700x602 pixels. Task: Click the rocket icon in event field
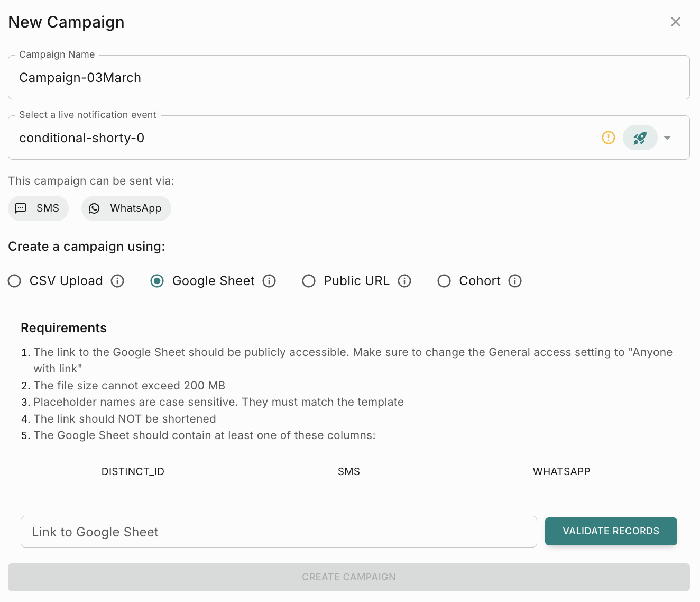click(640, 138)
